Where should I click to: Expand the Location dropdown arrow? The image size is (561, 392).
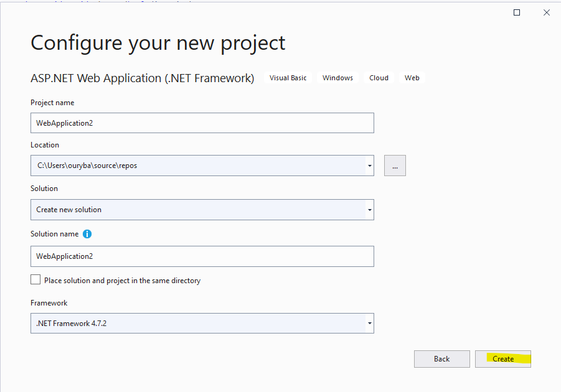click(370, 166)
